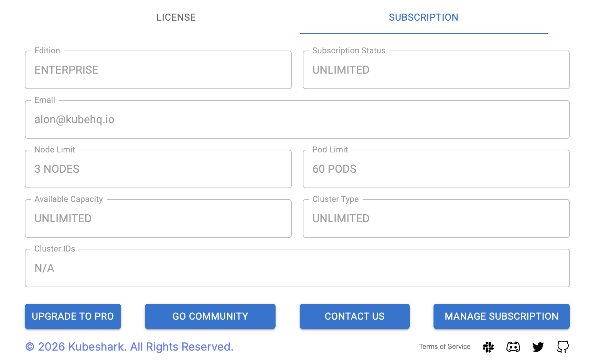This screenshot has width=589, height=364.
Task: Open Kubeshark's Slack community icon
Action: click(488, 347)
